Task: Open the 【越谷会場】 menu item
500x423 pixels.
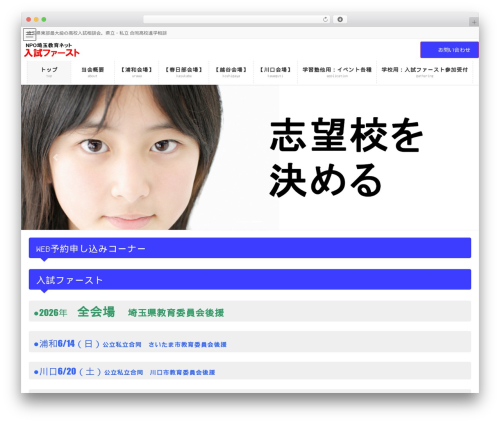Action: click(231, 72)
